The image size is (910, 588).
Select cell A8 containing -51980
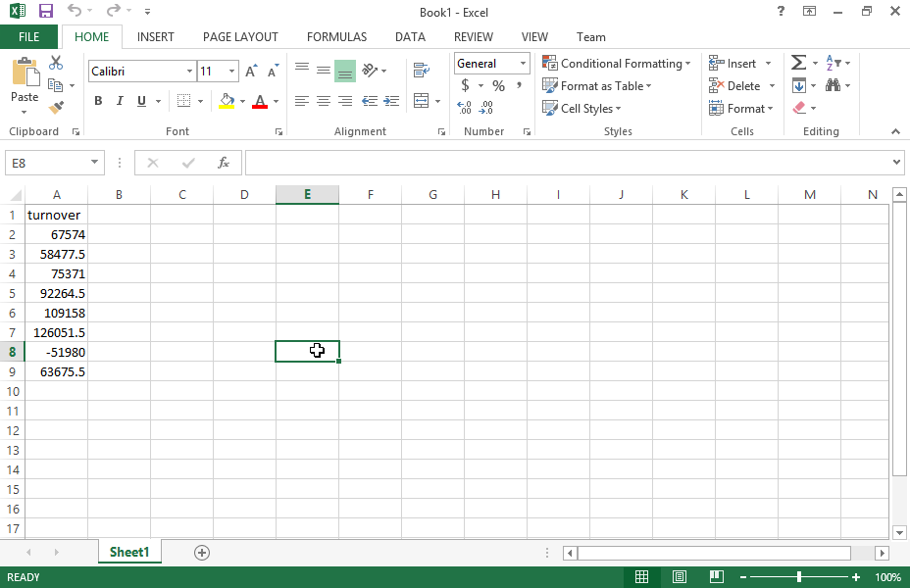click(57, 352)
